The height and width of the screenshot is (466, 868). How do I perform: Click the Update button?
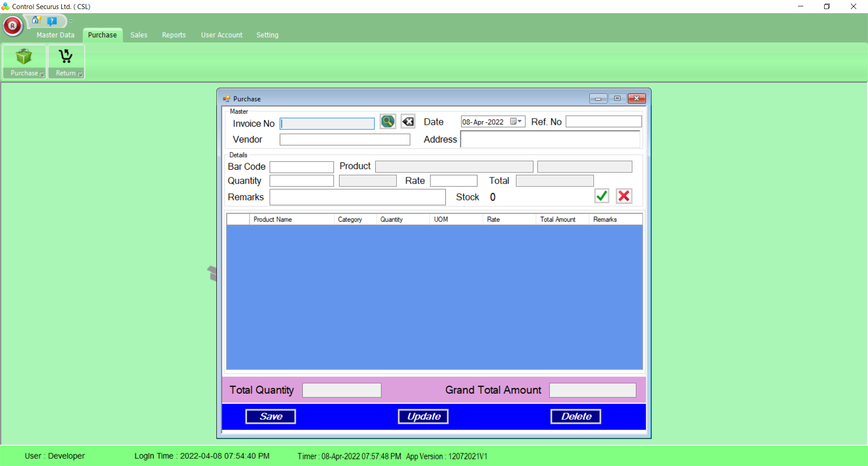coord(423,416)
